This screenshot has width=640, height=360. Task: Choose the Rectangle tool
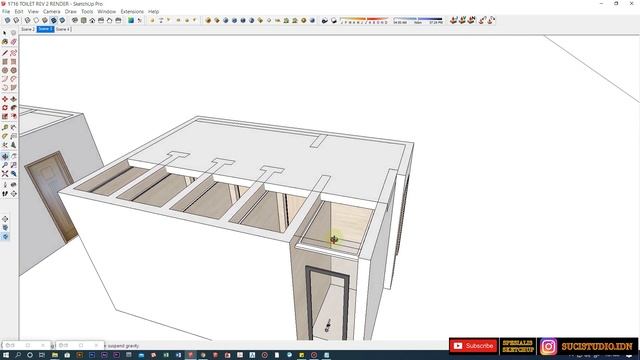pos(5,62)
